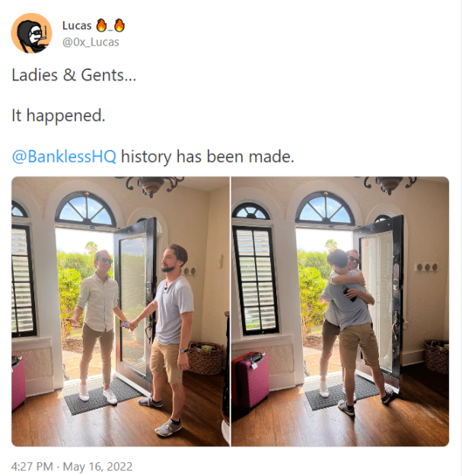The width and height of the screenshot is (462, 476).
Task: Select the "It happened." text line
Action: coord(59,116)
